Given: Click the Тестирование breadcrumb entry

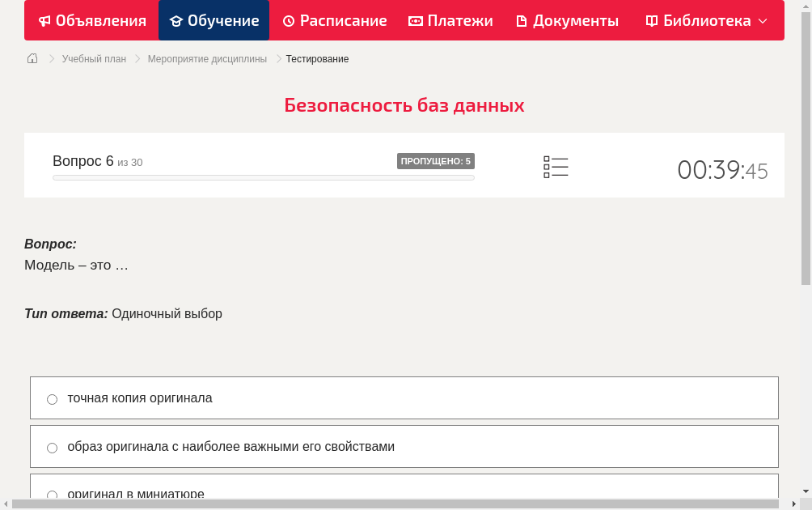Looking at the screenshot, I should [316, 58].
